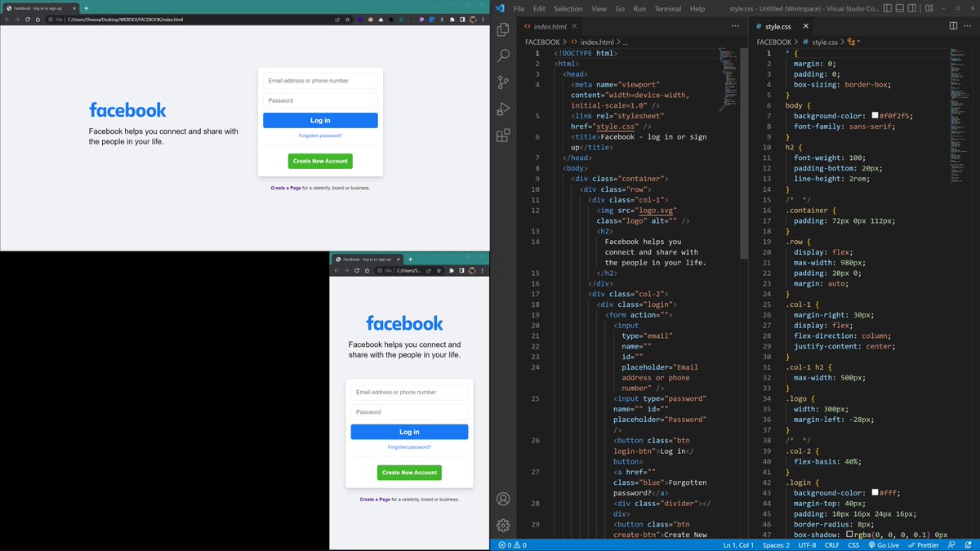Open the File menu in VS Code
Viewport: 980px width, 551px height.
[519, 8]
